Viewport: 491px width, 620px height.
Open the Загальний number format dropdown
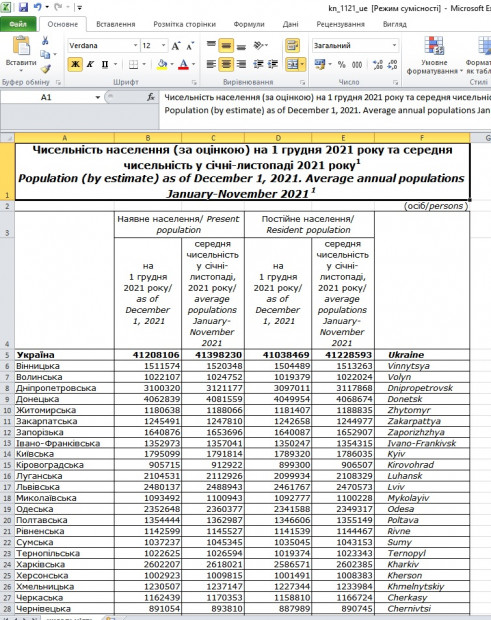tap(394, 45)
